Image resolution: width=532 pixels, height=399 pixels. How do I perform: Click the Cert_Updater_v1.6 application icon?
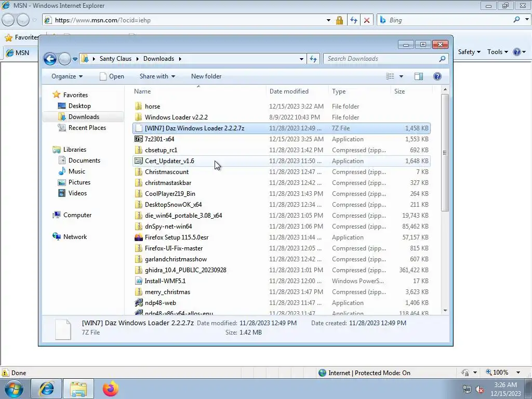coord(138,161)
